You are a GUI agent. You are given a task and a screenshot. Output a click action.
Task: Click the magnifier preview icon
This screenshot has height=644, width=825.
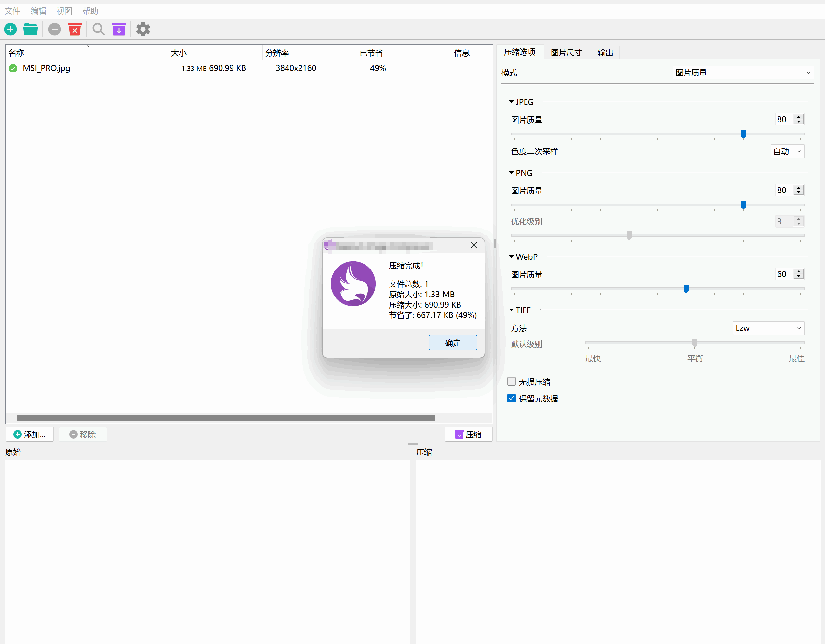point(99,30)
